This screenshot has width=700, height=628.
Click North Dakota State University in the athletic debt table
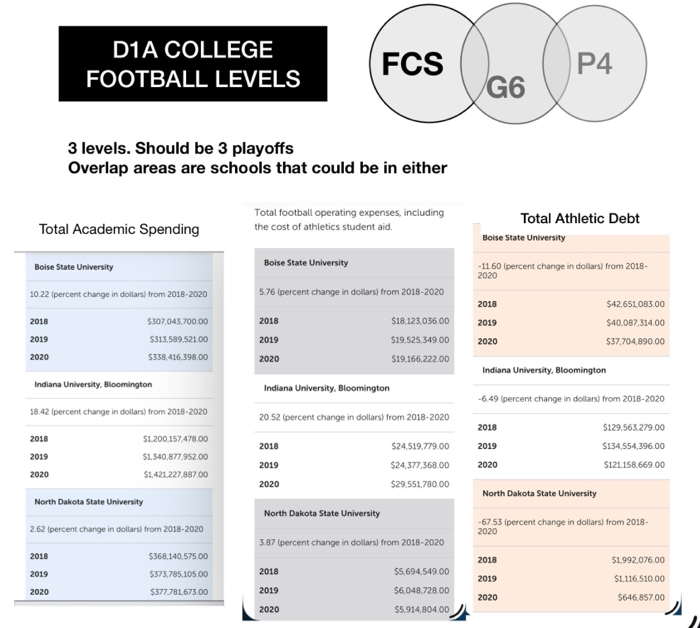pos(539,493)
